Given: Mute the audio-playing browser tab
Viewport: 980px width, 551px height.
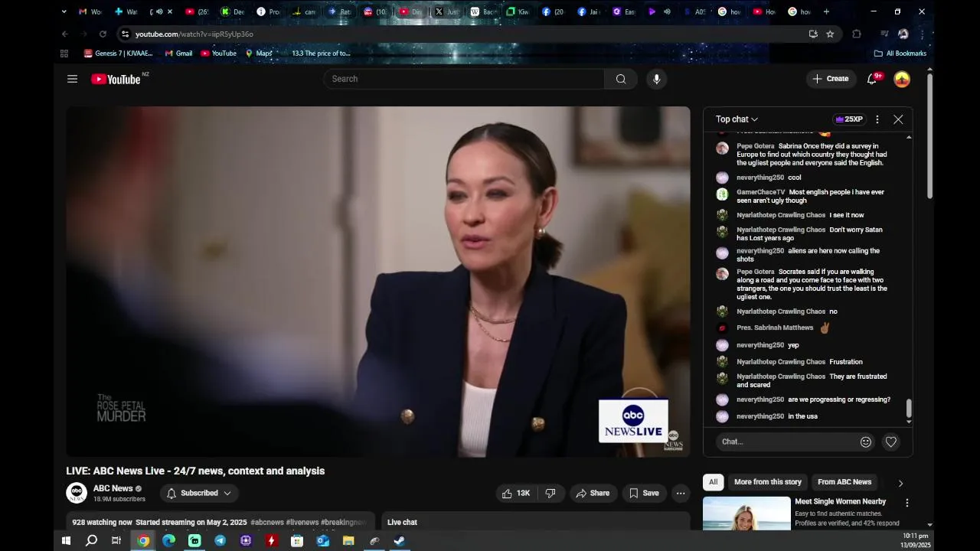Looking at the screenshot, I should (159, 11).
